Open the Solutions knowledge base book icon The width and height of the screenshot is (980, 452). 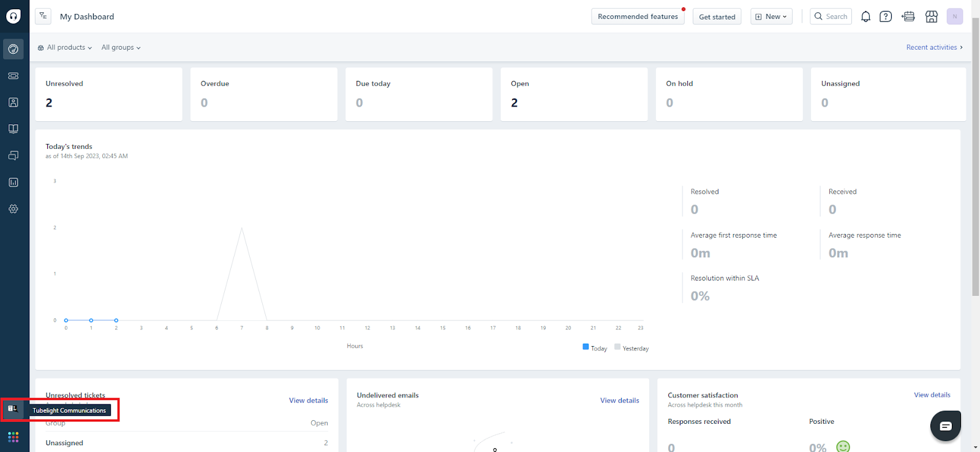(13, 129)
